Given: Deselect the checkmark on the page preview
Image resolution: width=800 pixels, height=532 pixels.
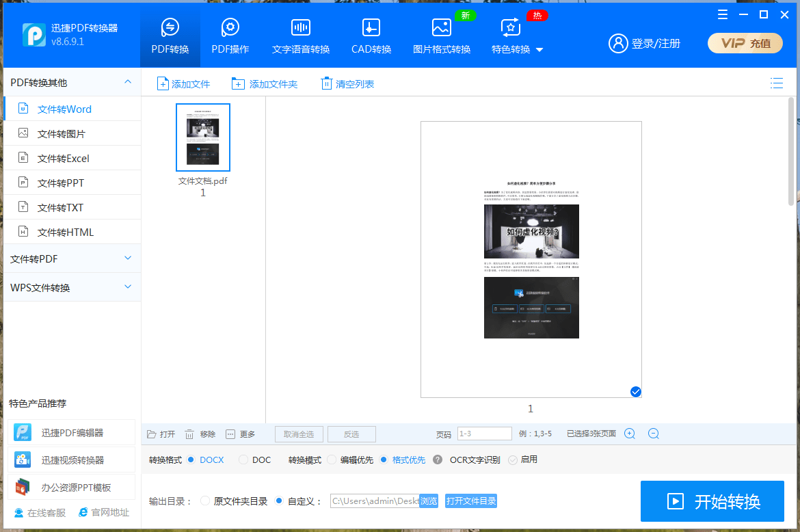Looking at the screenshot, I should pyautogui.click(x=635, y=391).
